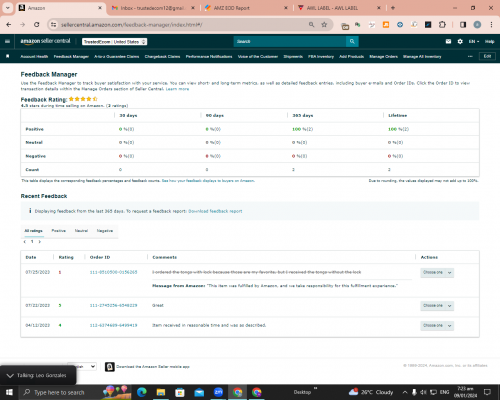Open File Explorer from the taskbar
The width and height of the screenshot is (500, 400).
[161, 392]
